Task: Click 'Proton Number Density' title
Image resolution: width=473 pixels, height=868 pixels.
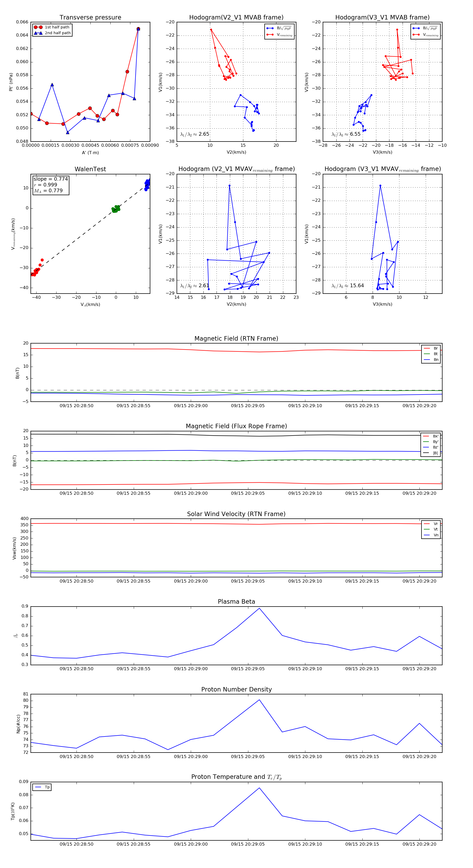Action: (x=236, y=689)
